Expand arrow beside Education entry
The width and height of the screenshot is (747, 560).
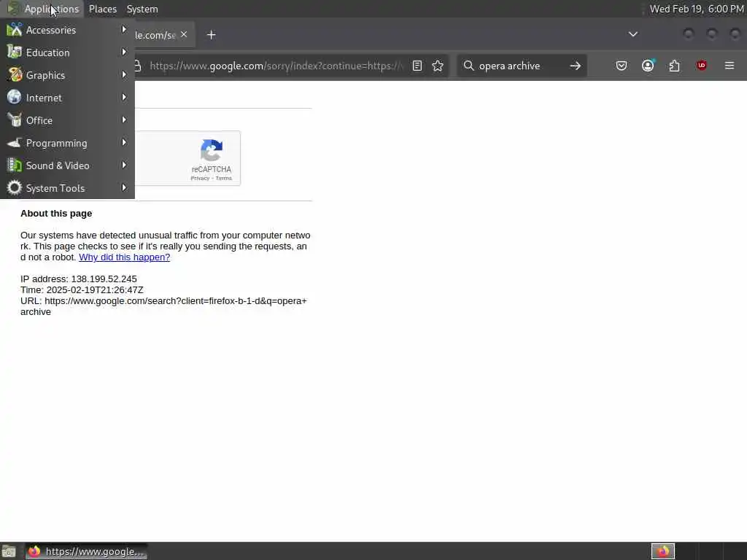pyautogui.click(x=124, y=52)
